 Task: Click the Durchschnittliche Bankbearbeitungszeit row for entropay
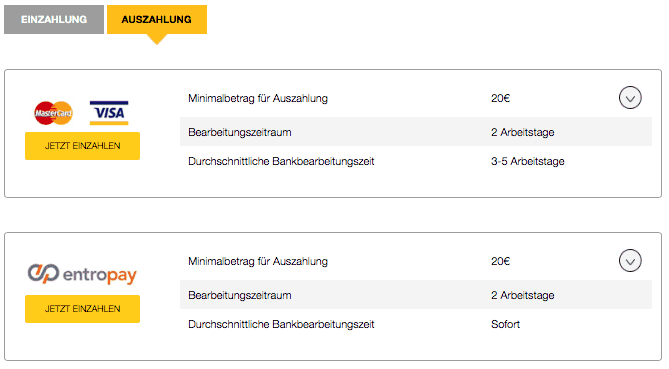pos(416,324)
